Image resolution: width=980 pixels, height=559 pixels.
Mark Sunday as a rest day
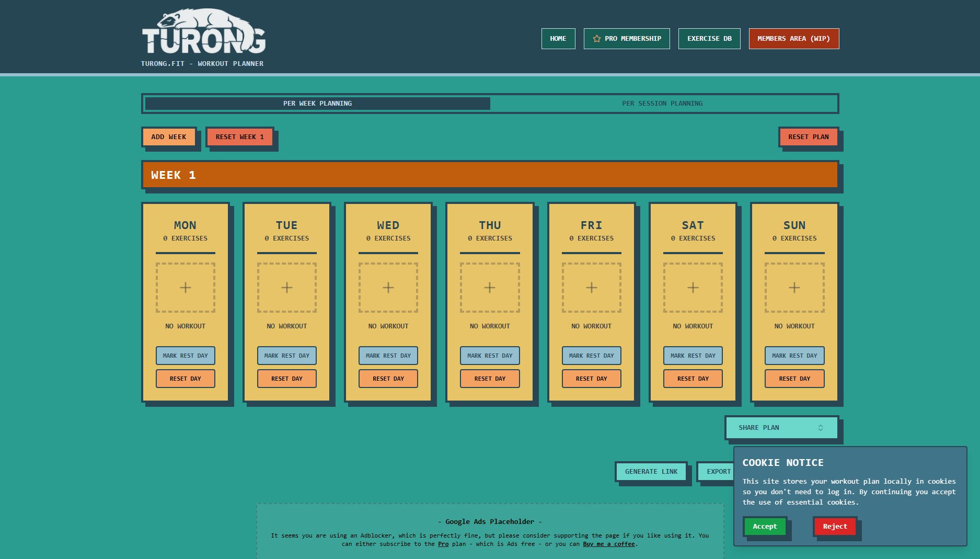point(794,356)
